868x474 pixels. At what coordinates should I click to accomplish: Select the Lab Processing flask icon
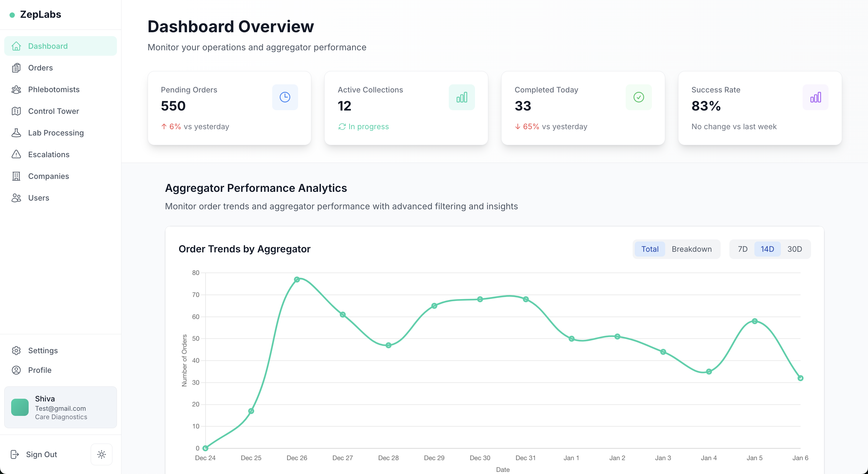(x=16, y=133)
